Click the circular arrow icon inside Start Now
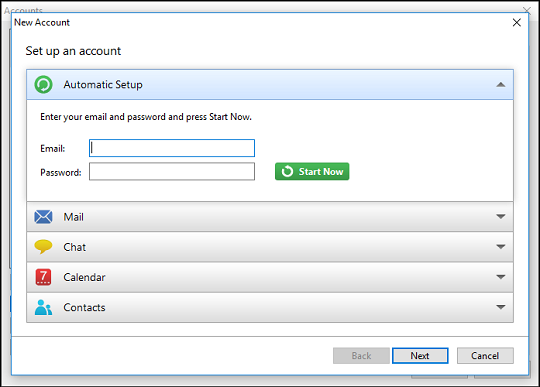The height and width of the screenshot is (387, 540). pyautogui.click(x=287, y=171)
